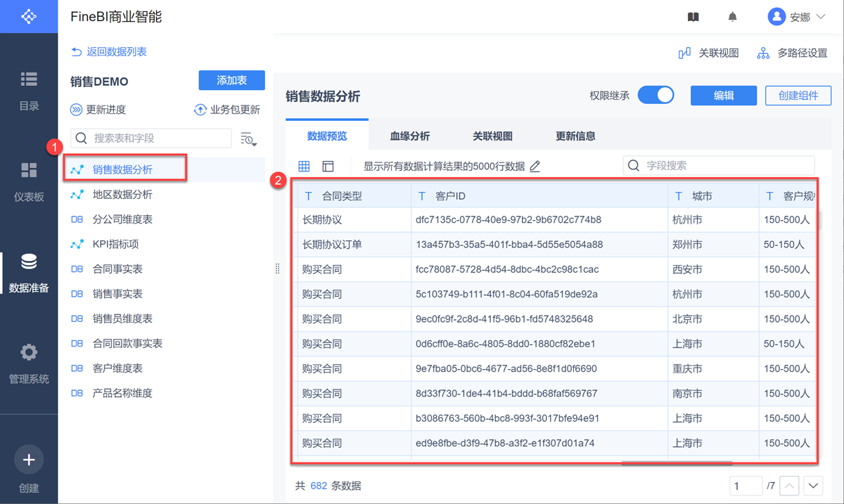This screenshot has width=844, height=504.
Task: Click the 合同类型 column type icon
Action: click(308, 196)
